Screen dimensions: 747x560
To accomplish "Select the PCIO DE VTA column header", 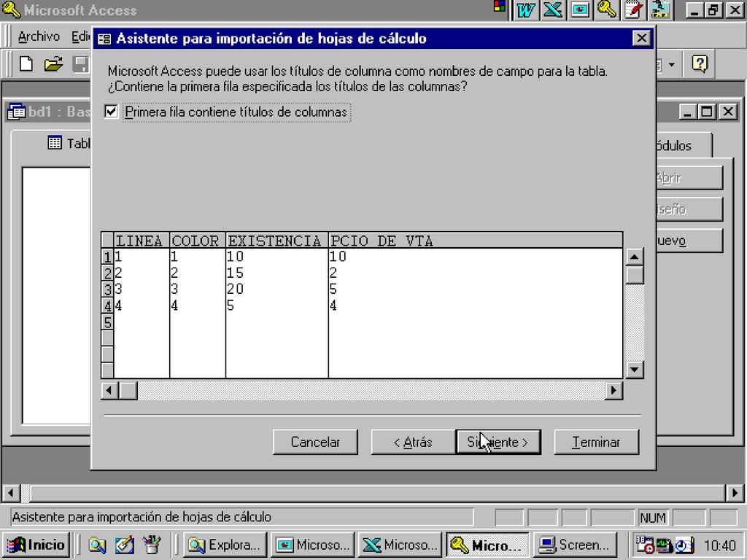I will pos(476,241).
